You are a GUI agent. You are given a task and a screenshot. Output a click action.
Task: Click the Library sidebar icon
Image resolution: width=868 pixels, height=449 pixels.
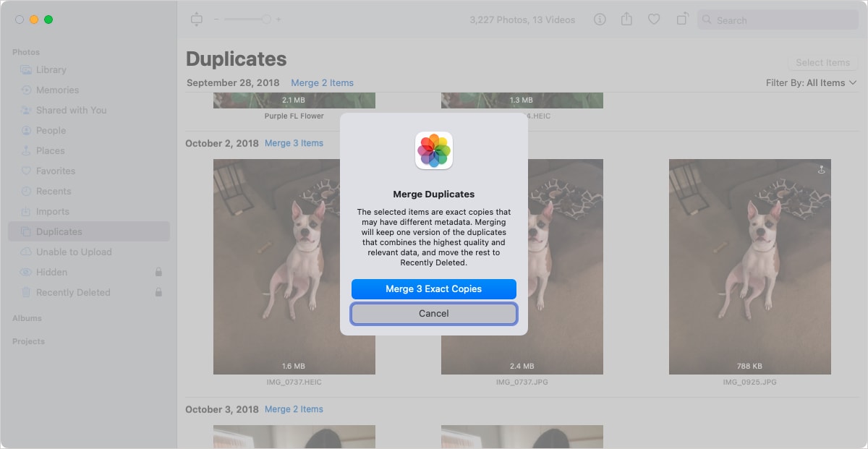(x=26, y=70)
